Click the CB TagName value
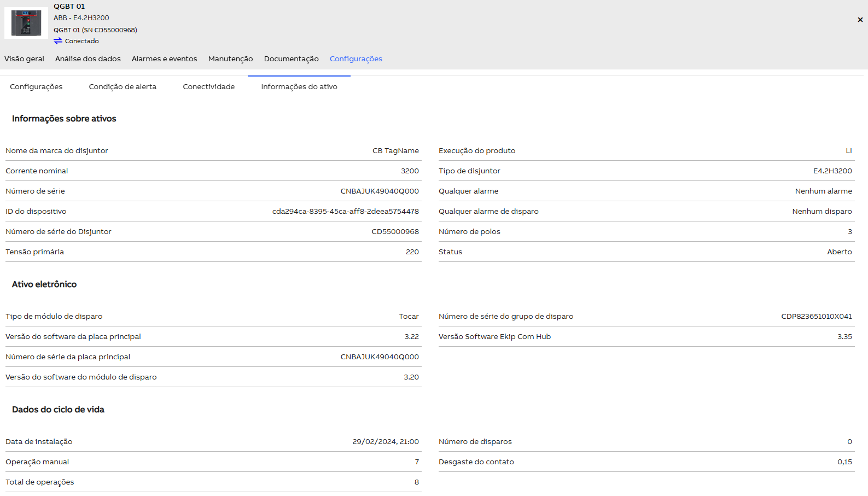This screenshot has width=868, height=496. click(x=395, y=150)
